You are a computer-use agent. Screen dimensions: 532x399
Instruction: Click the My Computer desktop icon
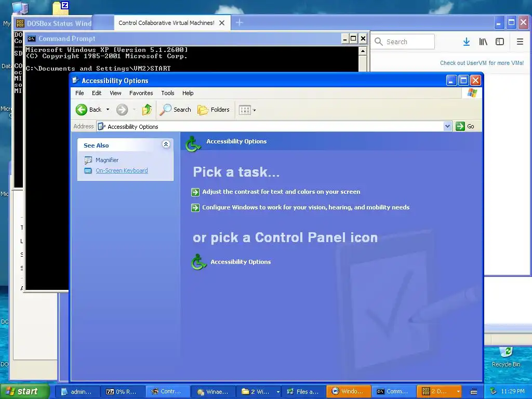click(x=20, y=7)
